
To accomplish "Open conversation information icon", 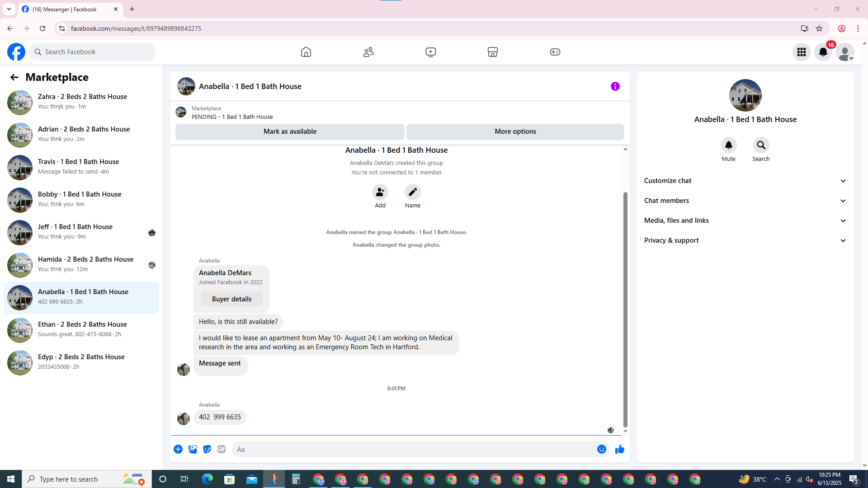I will point(615,86).
